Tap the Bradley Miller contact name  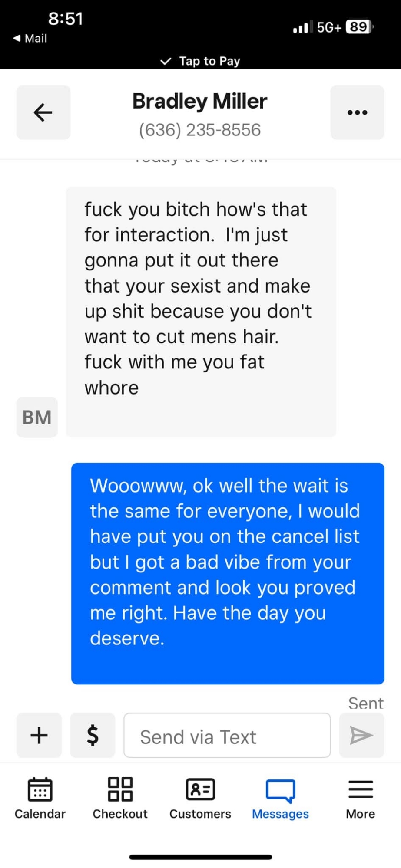(200, 101)
